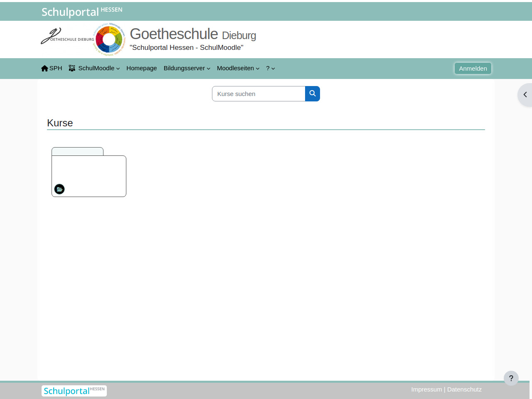Go to the Homepage menu item

coord(141,68)
